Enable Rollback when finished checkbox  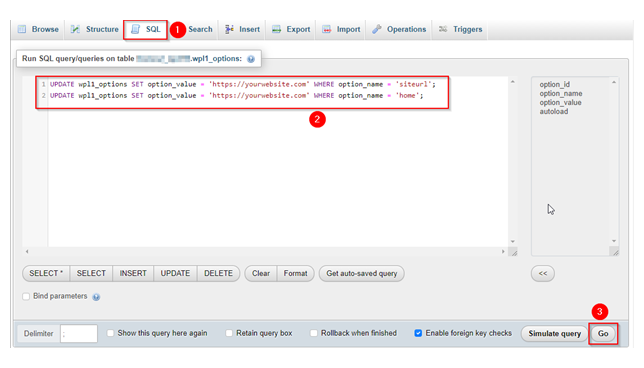point(314,333)
